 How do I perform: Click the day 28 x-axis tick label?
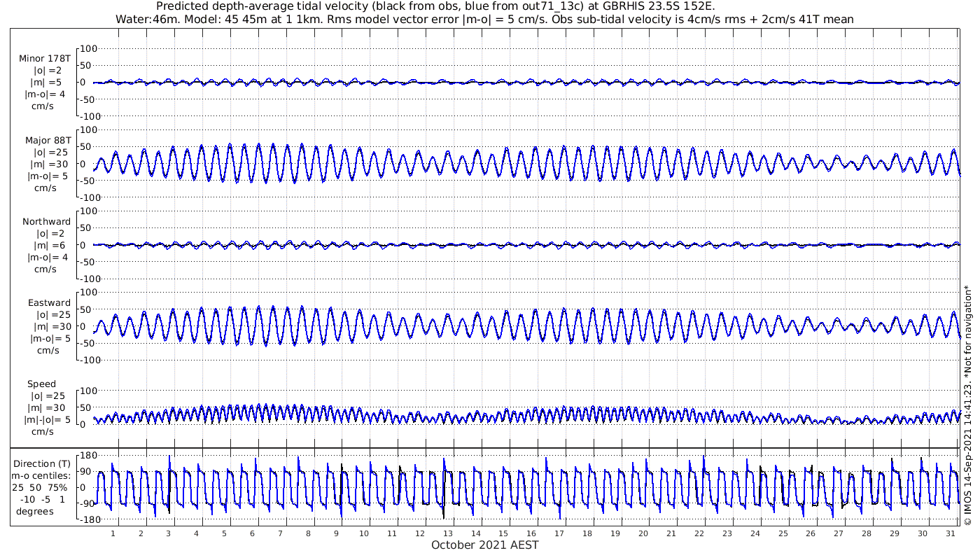click(x=867, y=533)
